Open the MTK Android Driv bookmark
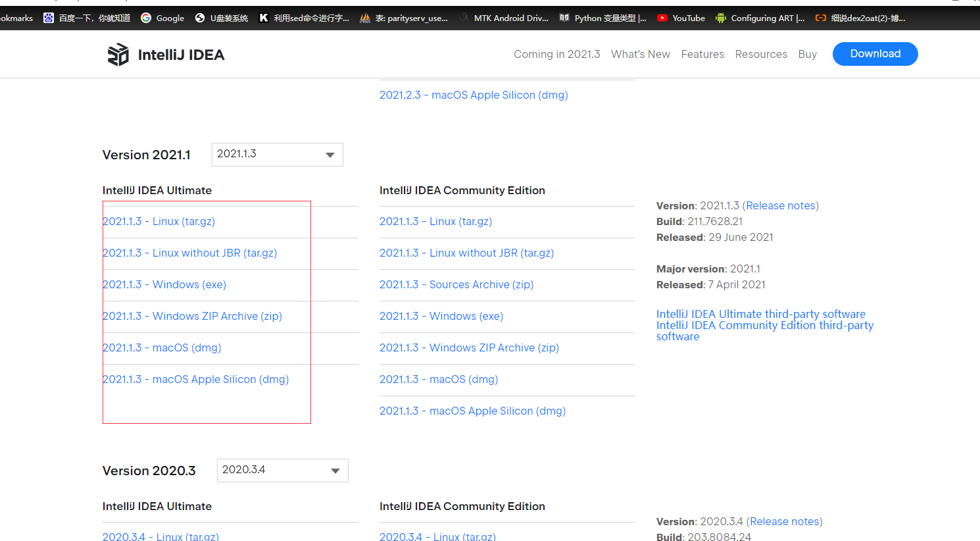980x541 pixels. pyautogui.click(x=504, y=18)
